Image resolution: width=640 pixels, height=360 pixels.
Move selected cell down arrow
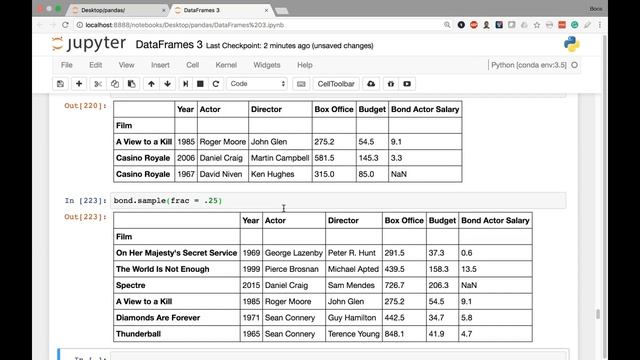coord(167,84)
